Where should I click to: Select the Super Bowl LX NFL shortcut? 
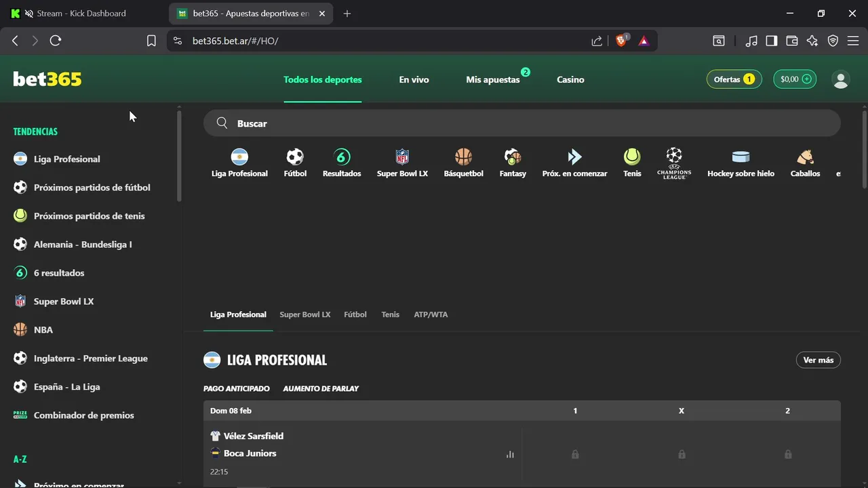[402, 157]
